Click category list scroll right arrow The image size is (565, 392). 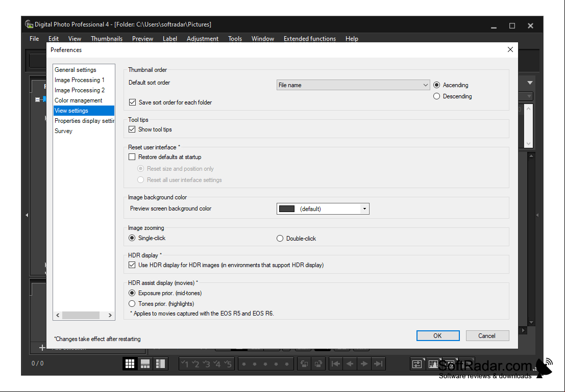(x=110, y=315)
